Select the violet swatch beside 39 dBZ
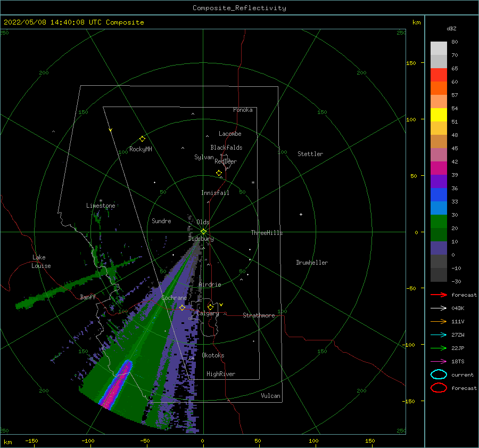This screenshot has width=479, height=448. [439, 181]
